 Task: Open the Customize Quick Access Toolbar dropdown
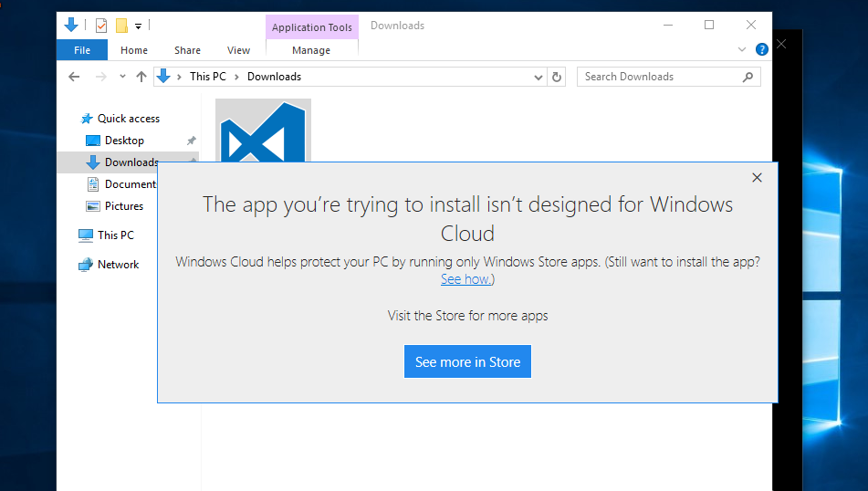pos(139,26)
